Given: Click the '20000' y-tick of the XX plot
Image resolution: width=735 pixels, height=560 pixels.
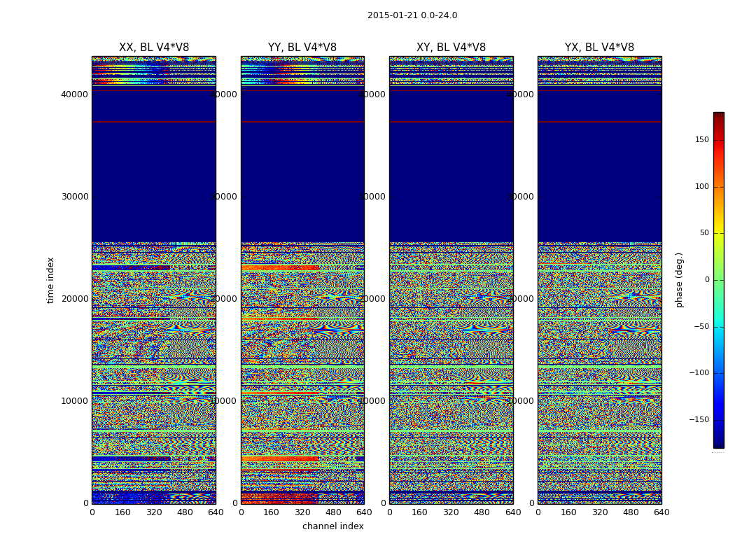Looking at the screenshot, I should 74,298.
